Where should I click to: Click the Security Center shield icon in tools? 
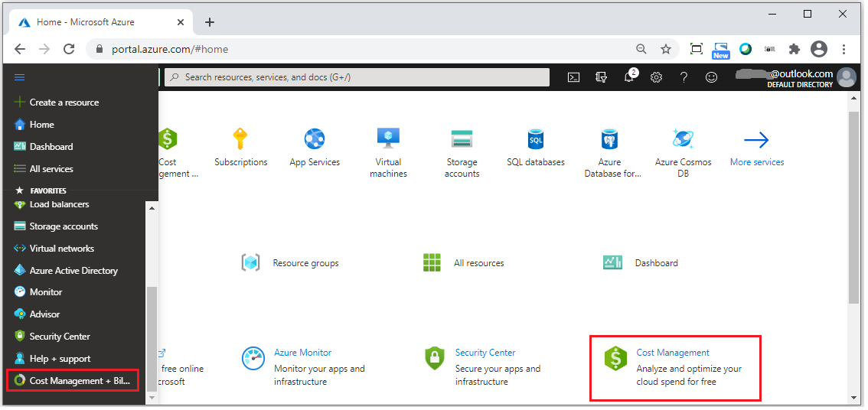click(x=435, y=359)
